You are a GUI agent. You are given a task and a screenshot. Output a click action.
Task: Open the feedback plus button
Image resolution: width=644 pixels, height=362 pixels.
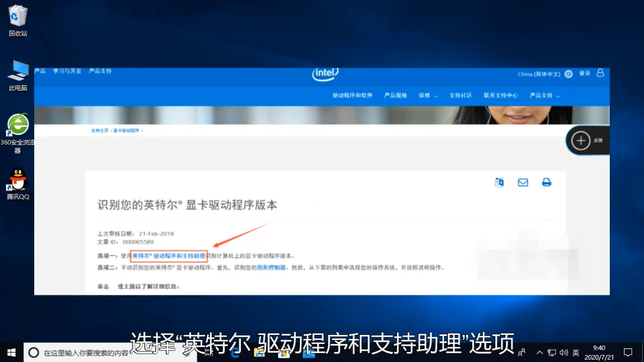click(581, 140)
